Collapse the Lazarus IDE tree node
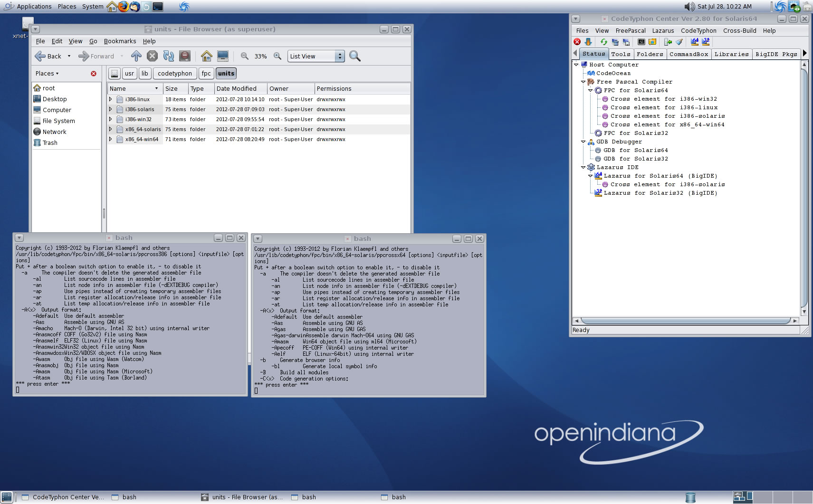The height and width of the screenshot is (504, 813). 583,167
